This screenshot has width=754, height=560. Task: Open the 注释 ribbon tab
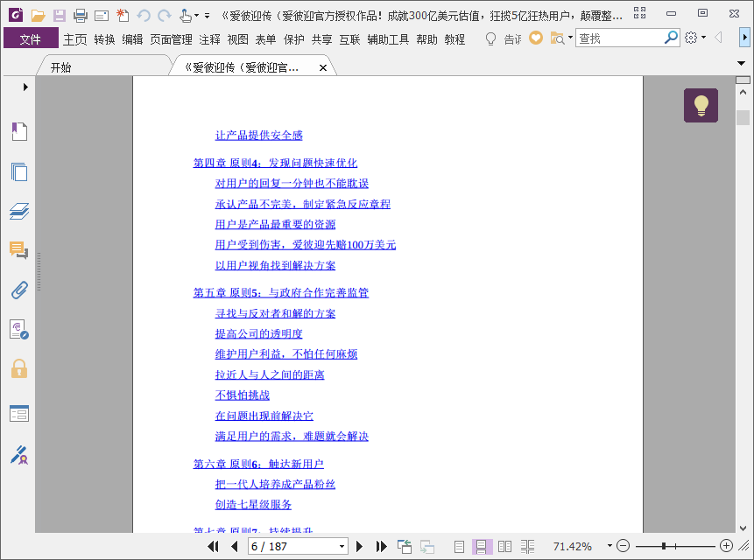click(209, 38)
